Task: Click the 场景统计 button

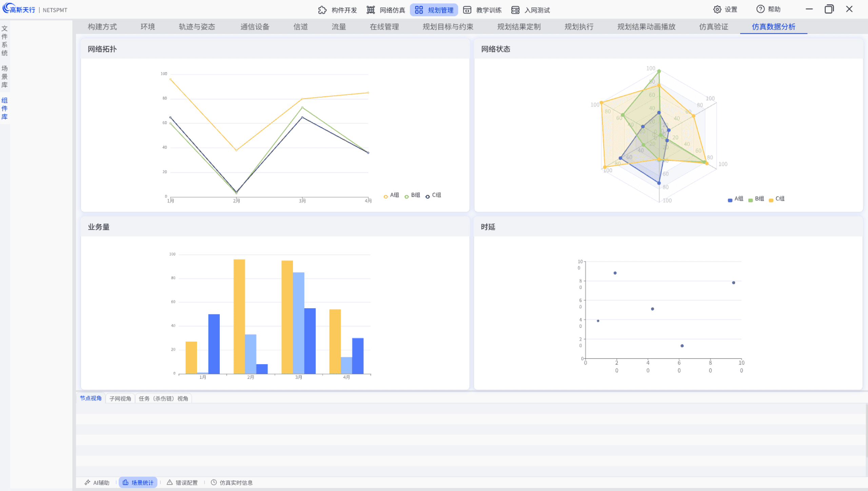Action: click(138, 482)
